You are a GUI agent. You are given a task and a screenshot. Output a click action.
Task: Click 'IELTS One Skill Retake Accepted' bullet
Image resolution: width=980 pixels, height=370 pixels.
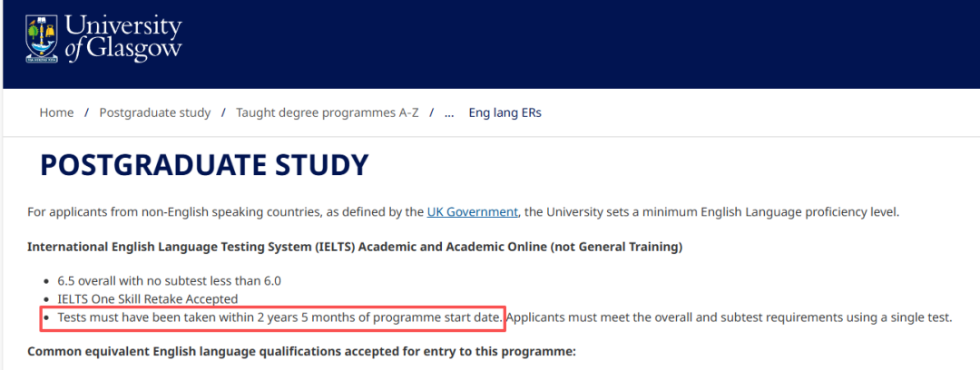pyautogui.click(x=147, y=298)
